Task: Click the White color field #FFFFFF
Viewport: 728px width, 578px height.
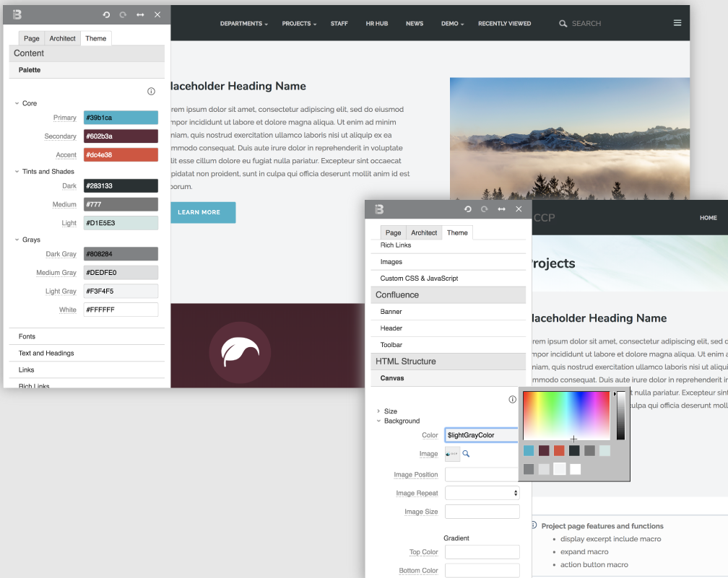Action: [121, 310]
